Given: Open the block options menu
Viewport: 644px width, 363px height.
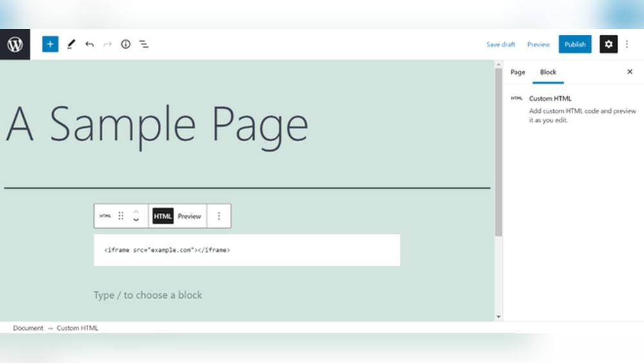Looking at the screenshot, I should (219, 216).
